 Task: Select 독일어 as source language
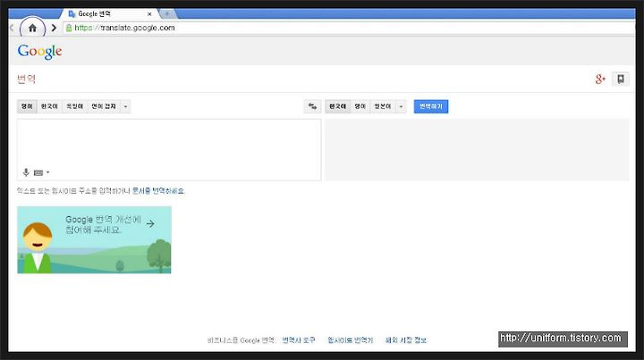click(x=74, y=106)
